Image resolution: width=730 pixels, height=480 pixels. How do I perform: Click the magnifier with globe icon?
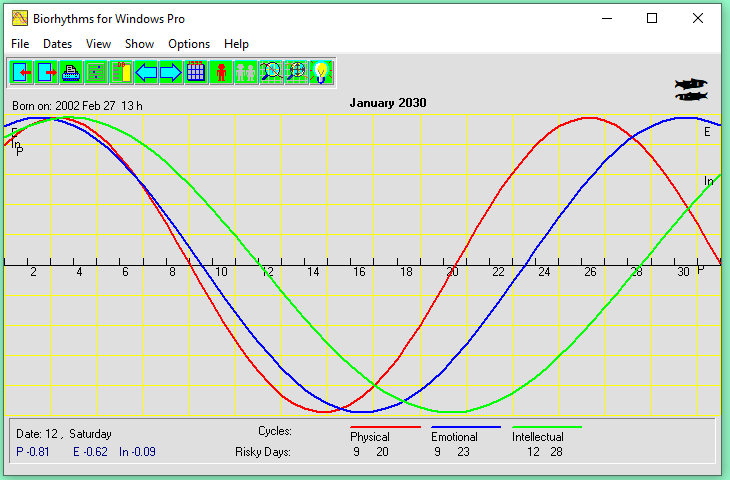click(x=296, y=72)
